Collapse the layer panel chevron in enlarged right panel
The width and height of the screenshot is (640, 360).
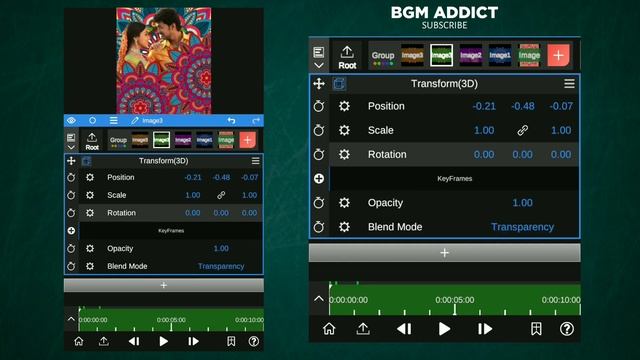(x=319, y=65)
